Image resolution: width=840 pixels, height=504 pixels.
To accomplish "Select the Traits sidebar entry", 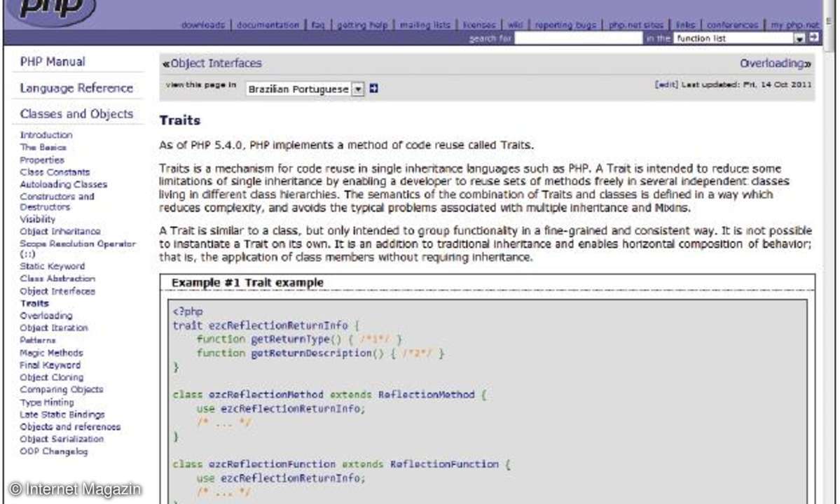I will 34,303.
